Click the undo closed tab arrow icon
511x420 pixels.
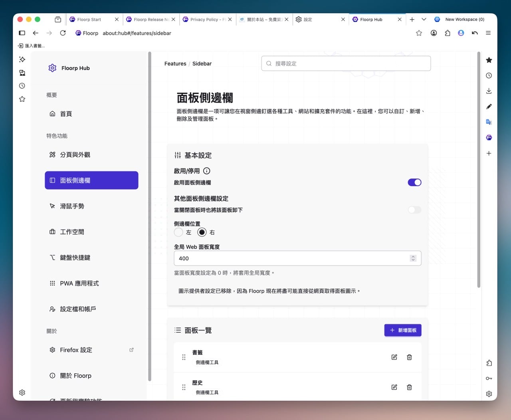point(475,33)
